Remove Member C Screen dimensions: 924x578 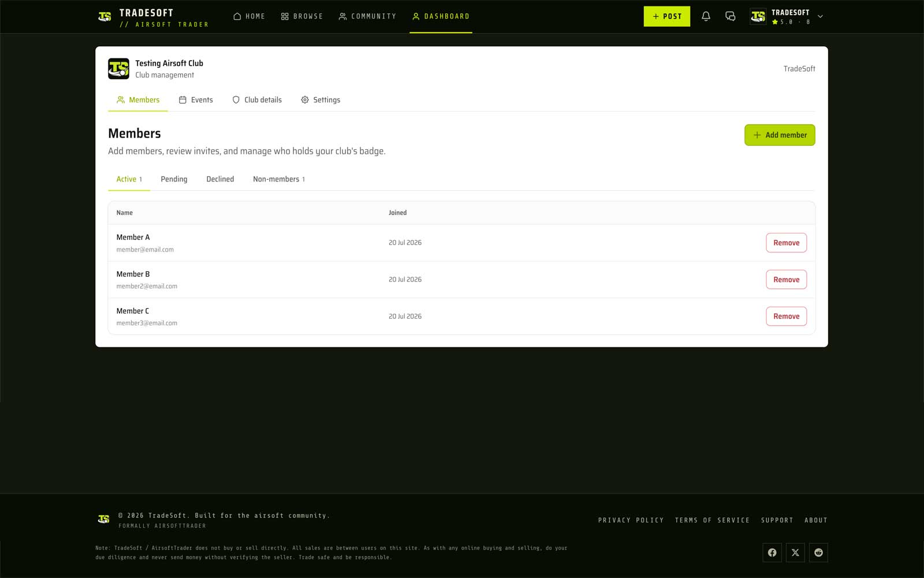pyautogui.click(x=786, y=316)
